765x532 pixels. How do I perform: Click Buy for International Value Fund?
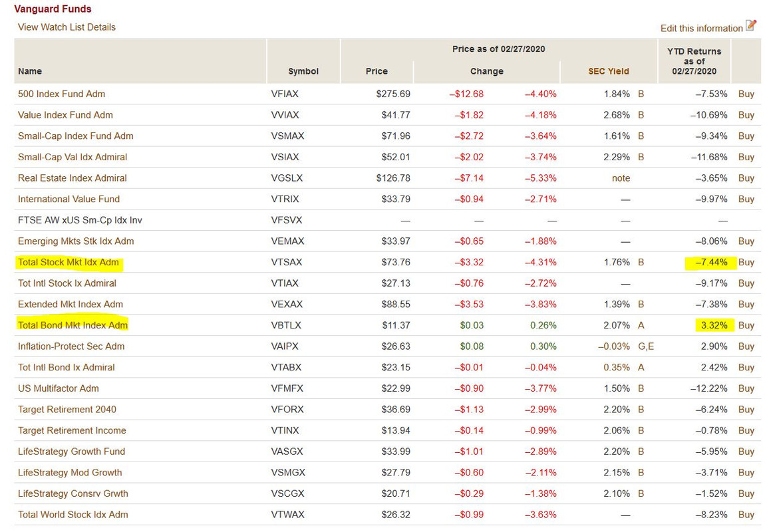(x=746, y=198)
